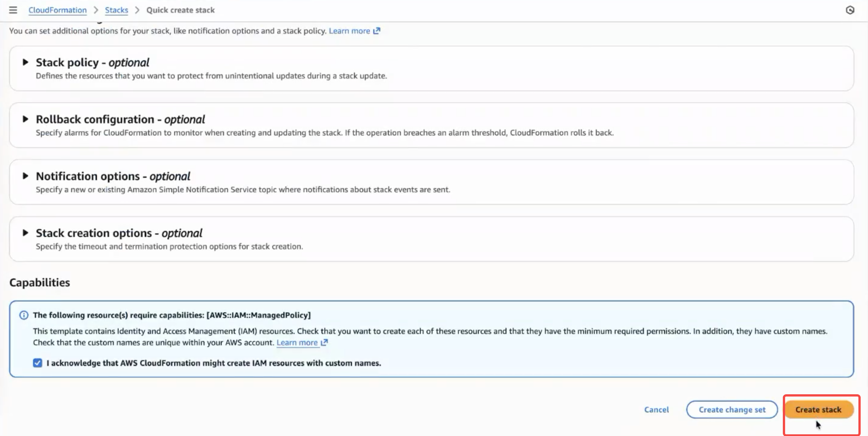
Task: Click the acknowledgment label text for IAM resources
Action: pyautogui.click(x=214, y=363)
